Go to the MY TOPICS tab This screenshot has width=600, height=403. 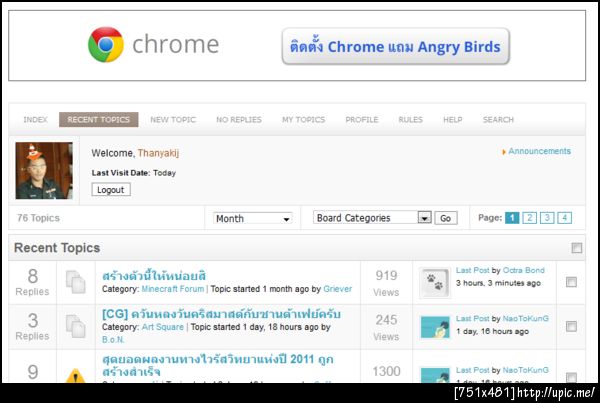click(303, 120)
